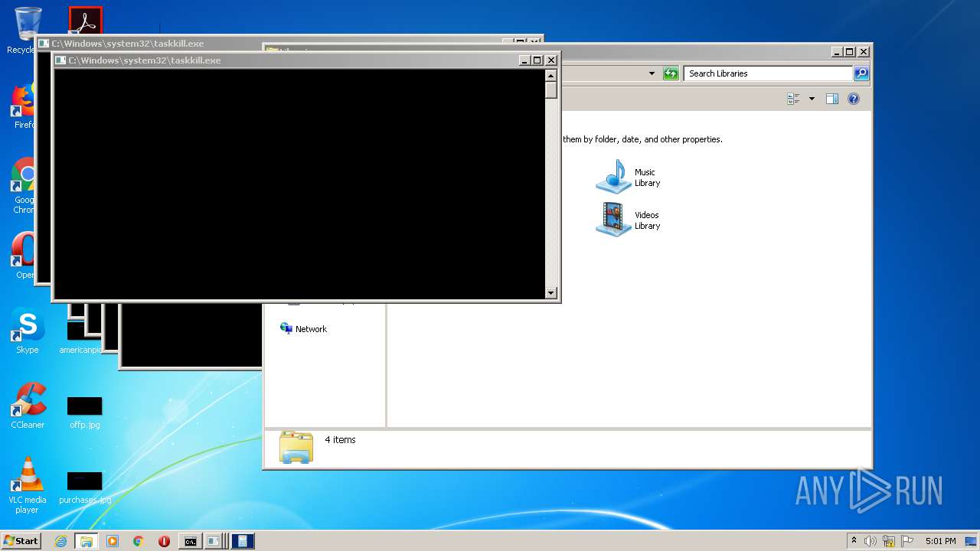Maximize the front taskkill.exe window
The width and height of the screenshot is (980, 551).
(x=537, y=60)
